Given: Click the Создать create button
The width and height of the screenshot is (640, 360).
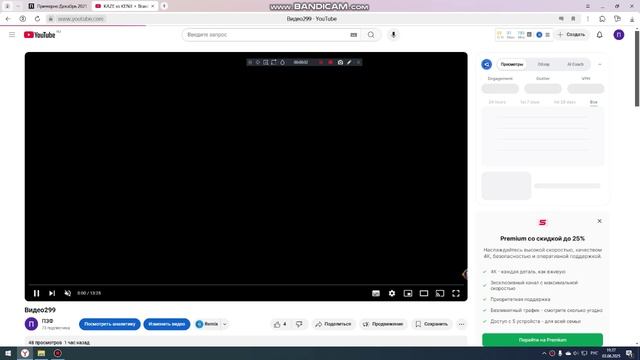Looking at the screenshot, I should [571, 35].
